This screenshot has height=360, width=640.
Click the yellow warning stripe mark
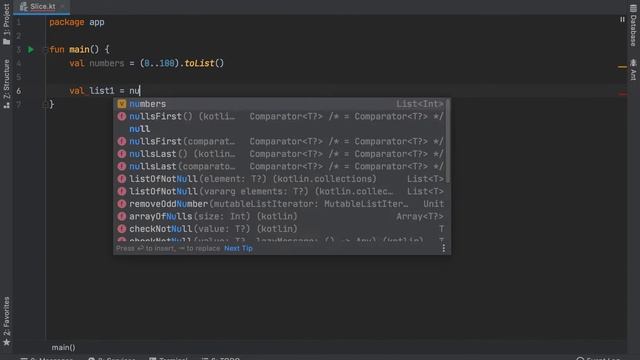[x=622, y=67]
